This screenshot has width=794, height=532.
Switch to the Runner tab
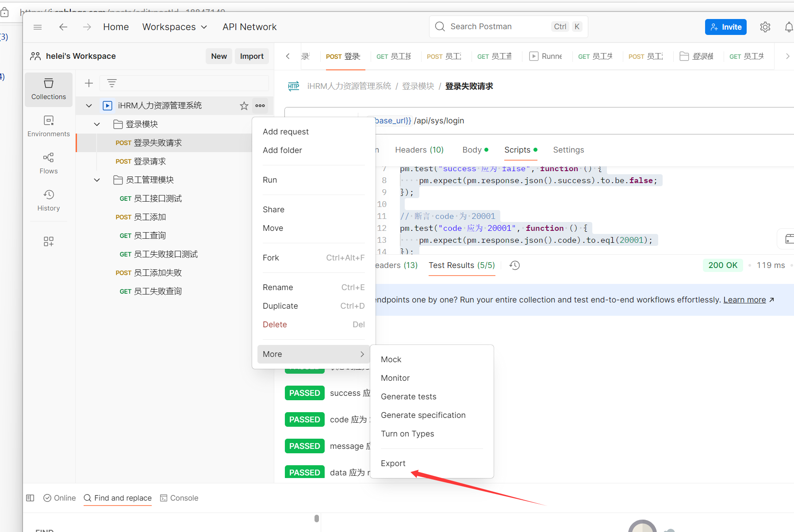click(x=546, y=56)
